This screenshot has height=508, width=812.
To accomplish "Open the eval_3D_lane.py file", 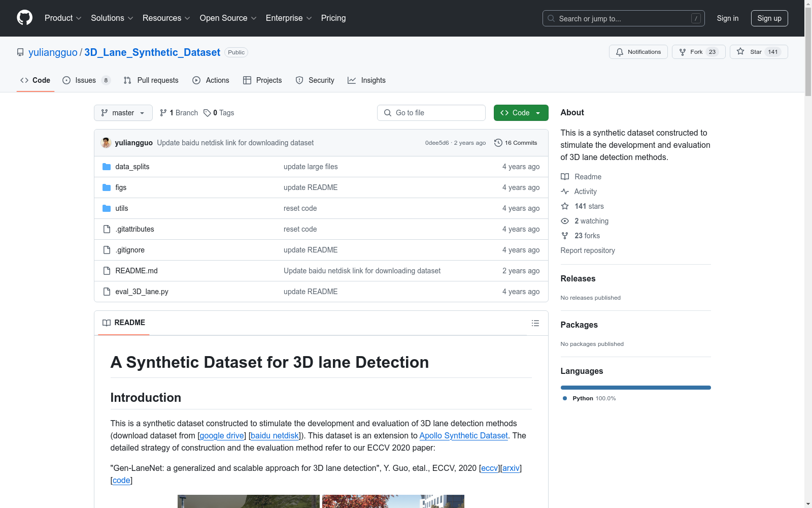I will pyautogui.click(x=142, y=292).
